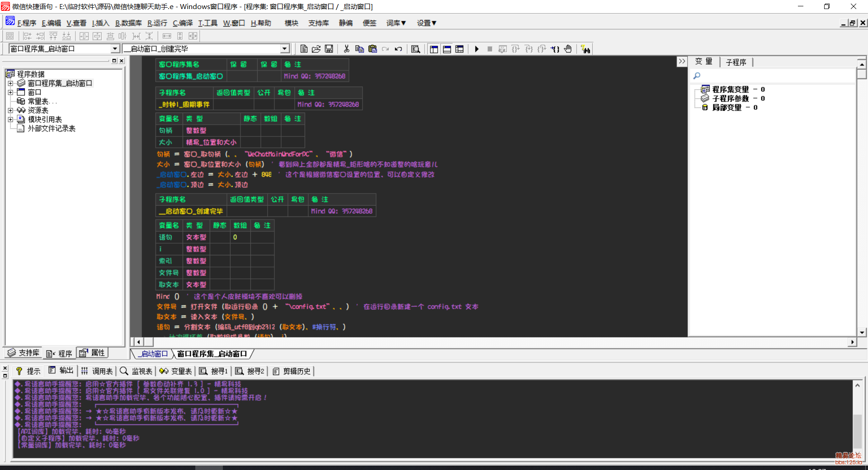The image size is (868, 470).
Task: Open an existing program file
Action: click(316, 49)
